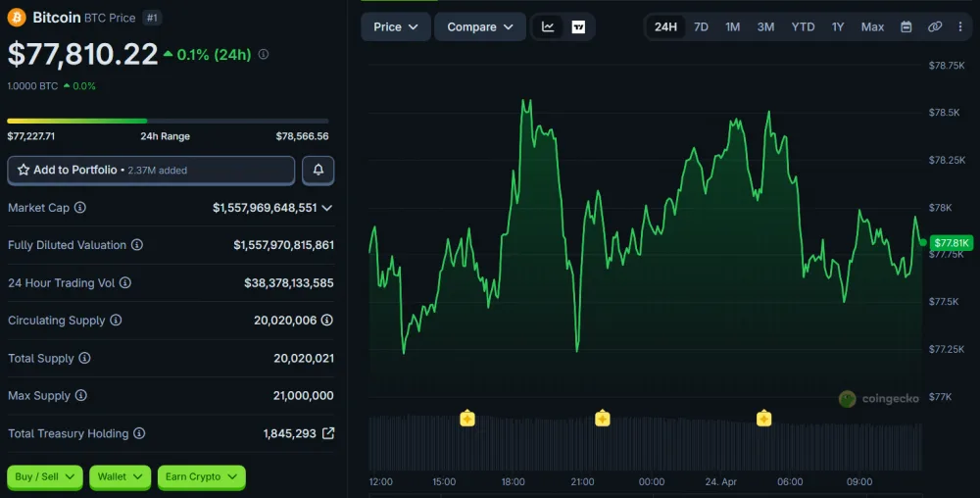The image size is (980, 498).
Task: Switch to TradingView chart view
Action: click(579, 26)
